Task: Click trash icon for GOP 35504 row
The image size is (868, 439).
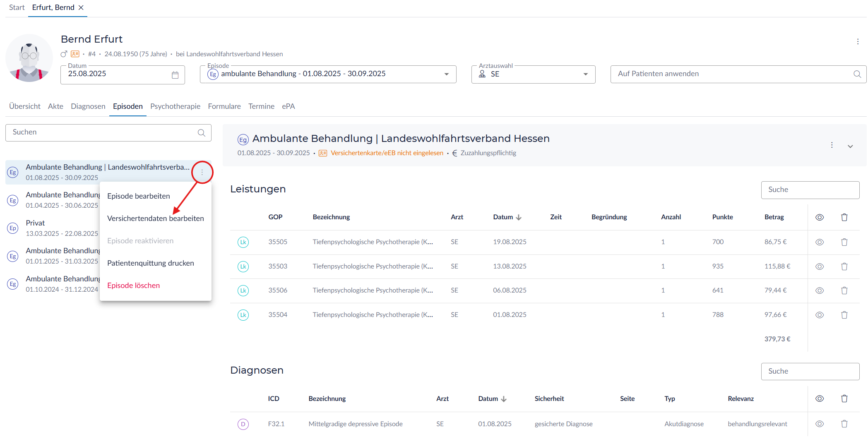Action: [x=844, y=315]
